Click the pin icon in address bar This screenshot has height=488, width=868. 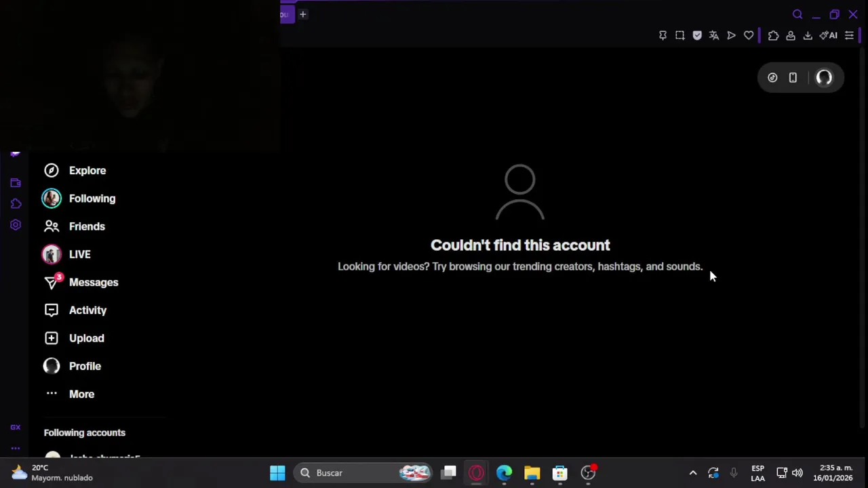(x=663, y=35)
